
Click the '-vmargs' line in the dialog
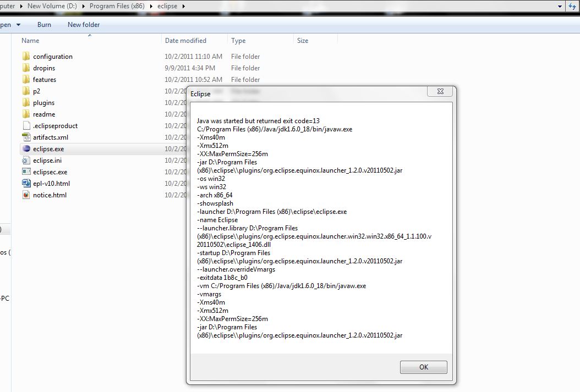[x=209, y=294]
